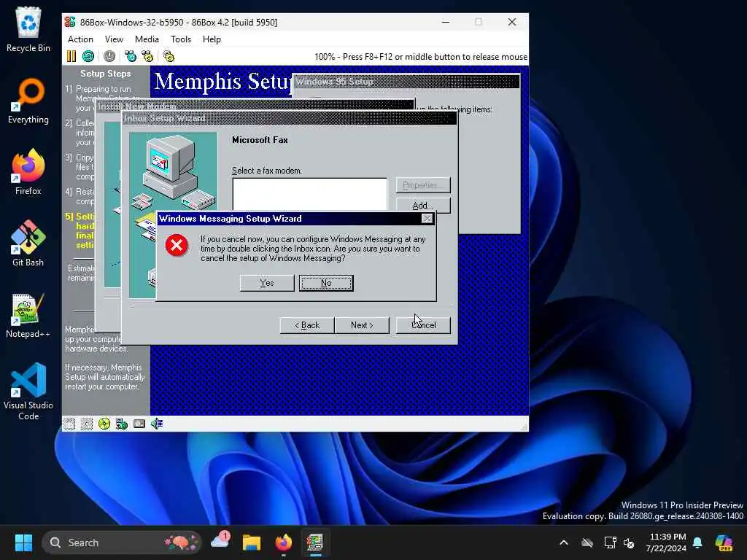Click Add... button for fax modem
747x560 pixels.
click(x=423, y=205)
